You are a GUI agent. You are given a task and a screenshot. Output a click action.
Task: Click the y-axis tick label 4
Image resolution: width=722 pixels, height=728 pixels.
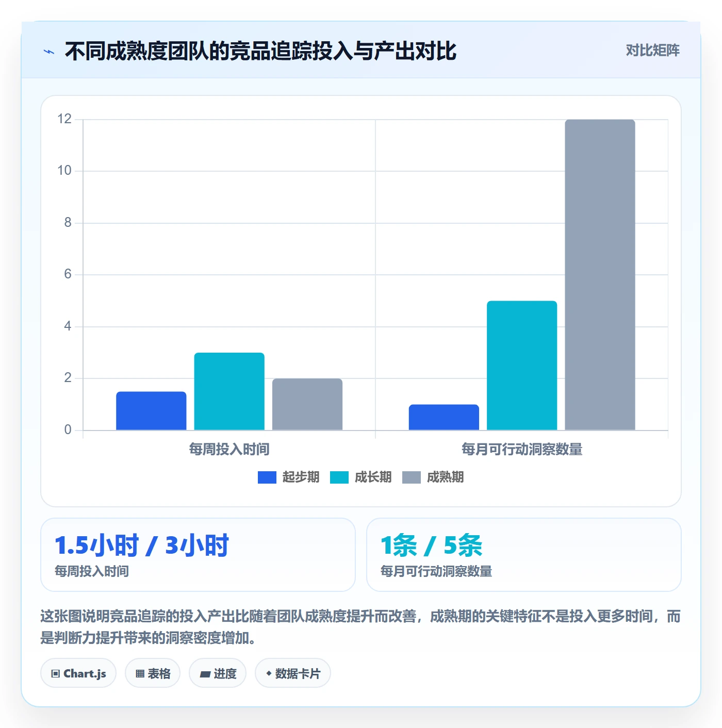(68, 326)
